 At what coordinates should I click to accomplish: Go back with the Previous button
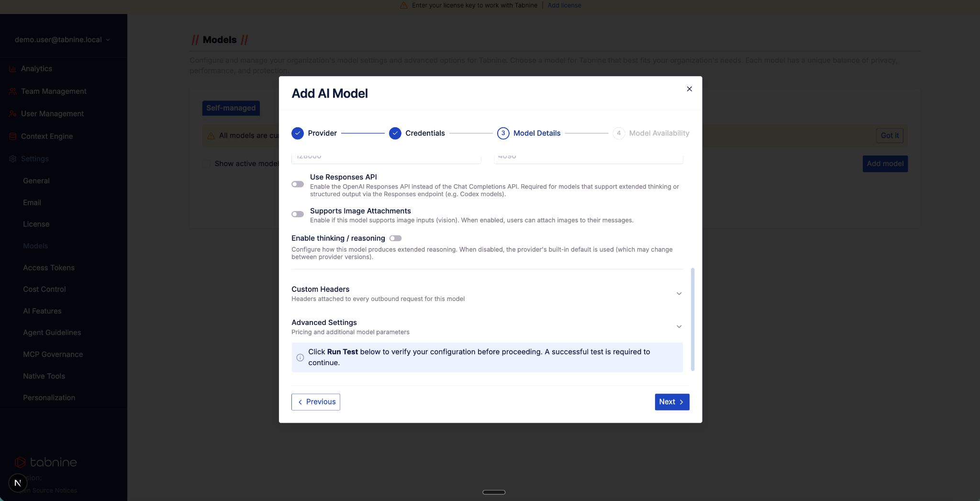pos(316,402)
